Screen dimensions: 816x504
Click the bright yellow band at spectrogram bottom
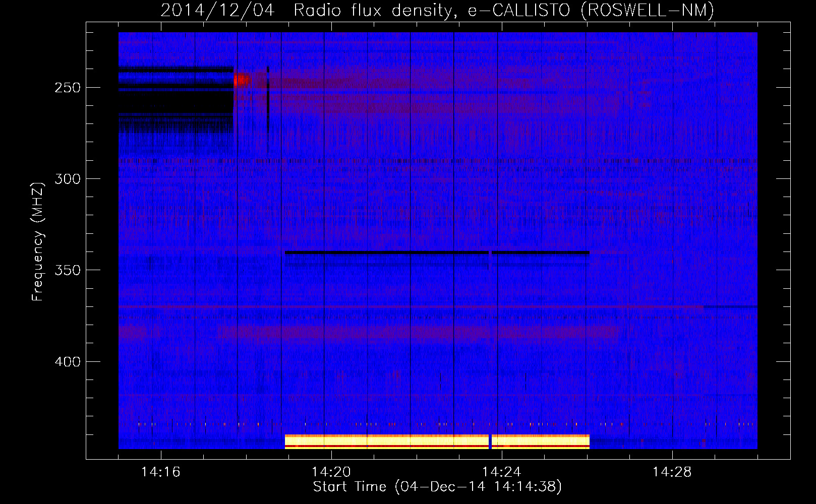(x=437, y=442)
